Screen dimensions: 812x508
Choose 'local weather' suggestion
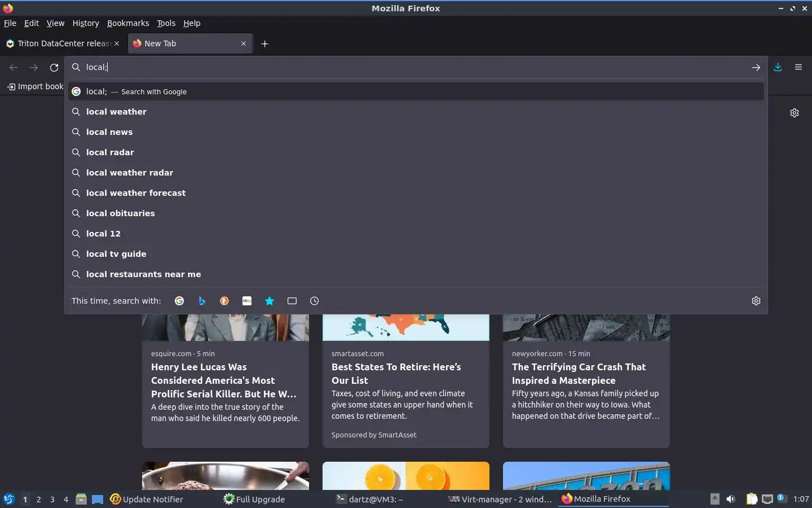(416, 112)
